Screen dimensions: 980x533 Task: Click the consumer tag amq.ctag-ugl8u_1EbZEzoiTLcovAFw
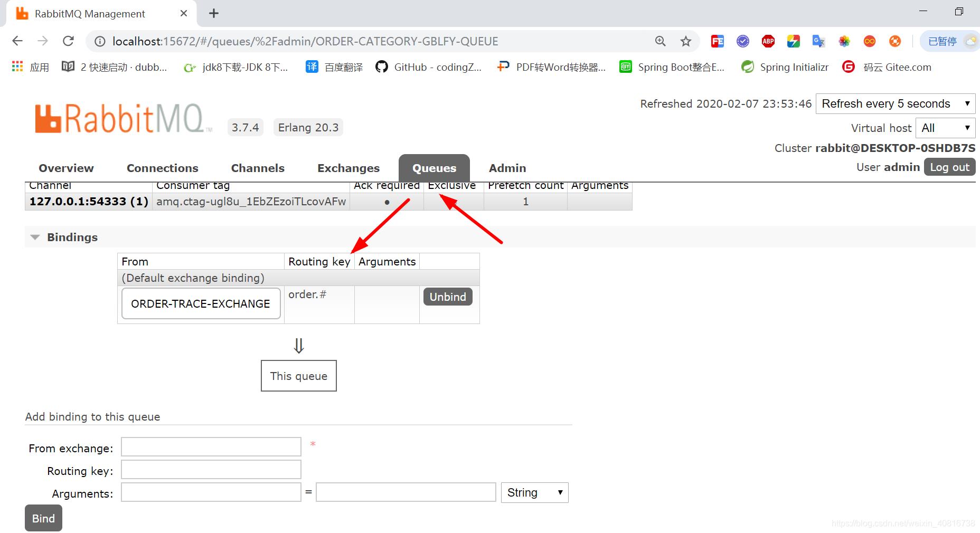[x=251, y=202]
